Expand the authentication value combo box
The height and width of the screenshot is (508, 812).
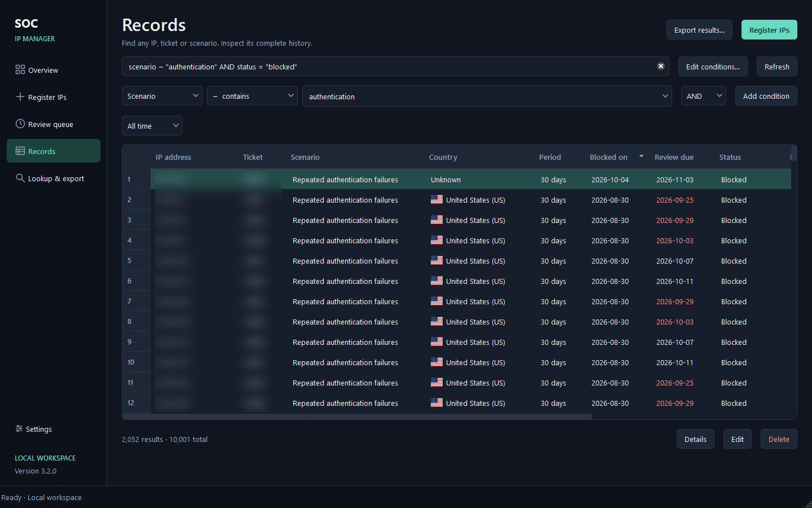[x=487, y=97]
